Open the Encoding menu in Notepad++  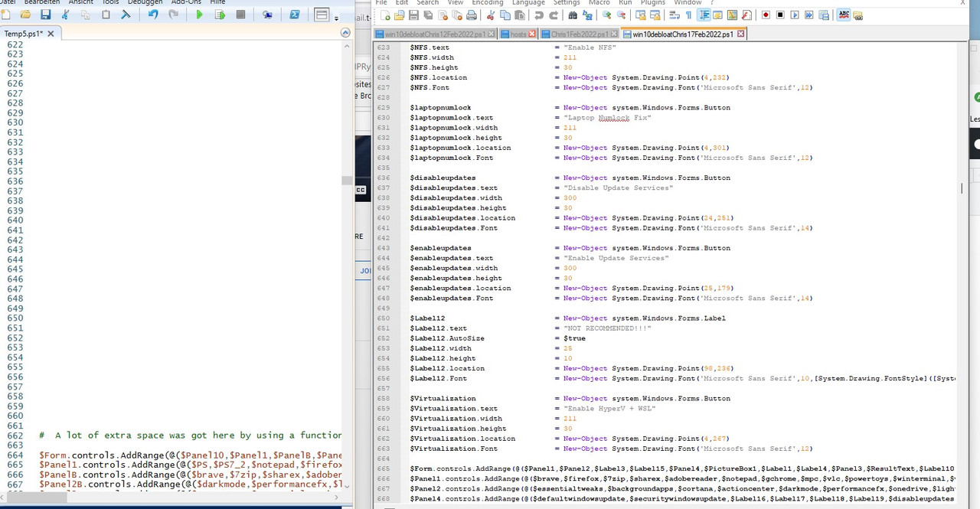click(x=487, y=2)
